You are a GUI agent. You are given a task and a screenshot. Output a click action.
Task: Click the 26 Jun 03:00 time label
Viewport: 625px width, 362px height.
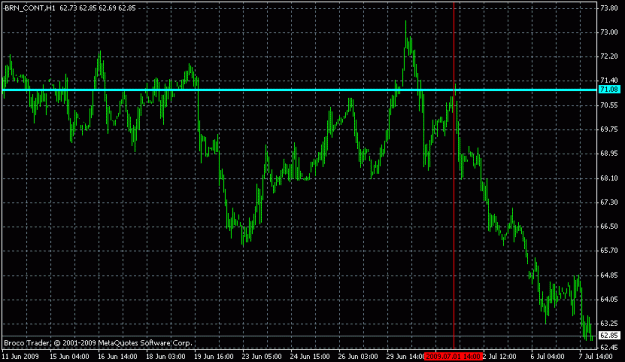click(x=358, y=356)
